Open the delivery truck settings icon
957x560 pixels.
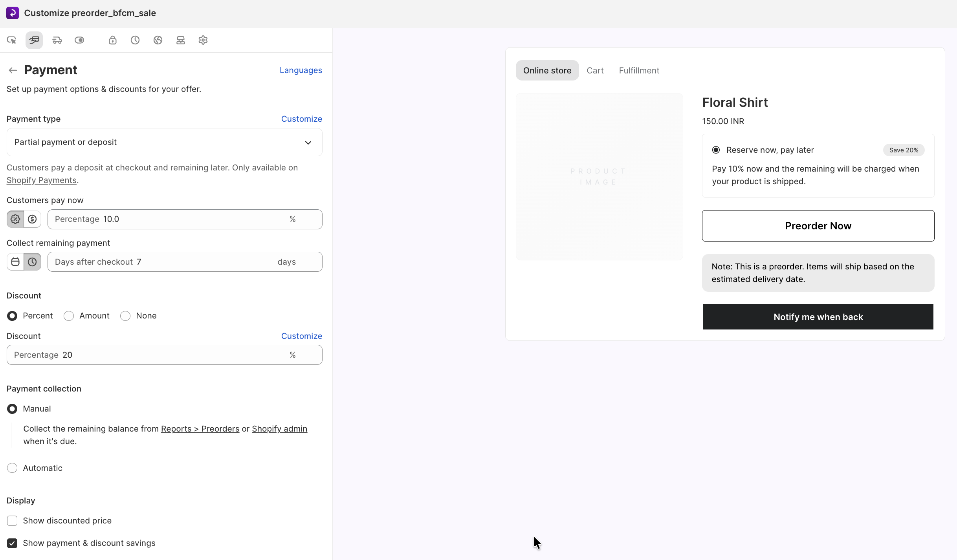(57, 40)
